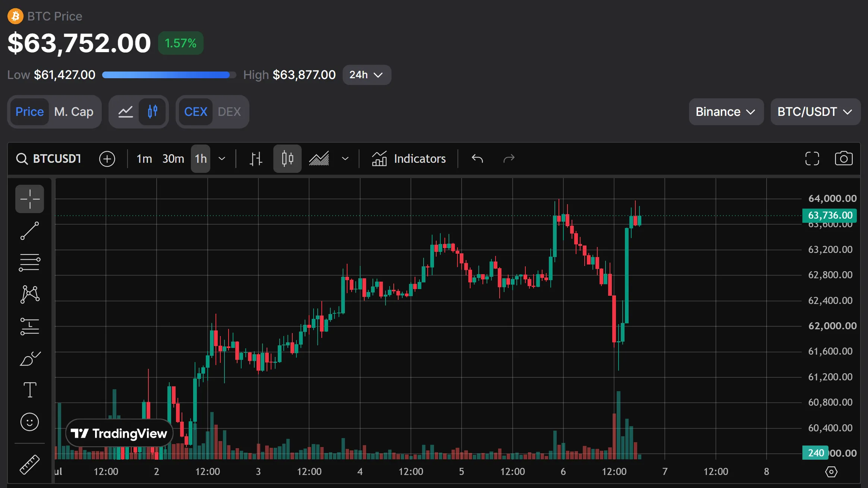868x488 pixels.
Task: Select the crosshair cursor tool
Action: point(30,199)
